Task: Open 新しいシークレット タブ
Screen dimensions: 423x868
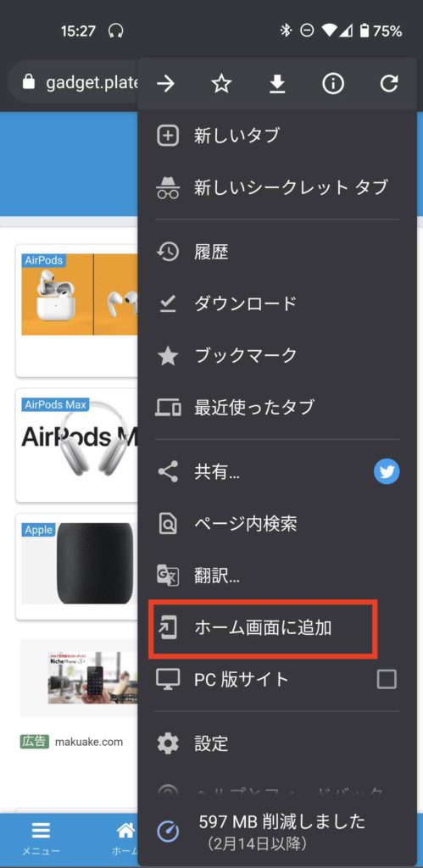Action: pyautogui.click(x=277, y=187)
